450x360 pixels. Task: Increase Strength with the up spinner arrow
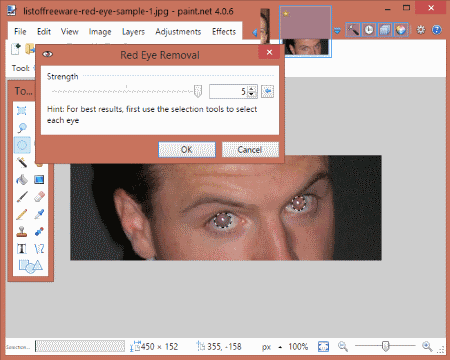tap(252, 88)
